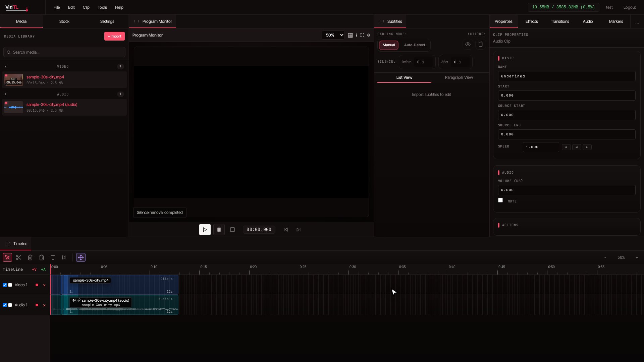The image size is (644, 362).
Task: Click the speed previous-keyframe left arrow
Action: [x=577, y=147]
